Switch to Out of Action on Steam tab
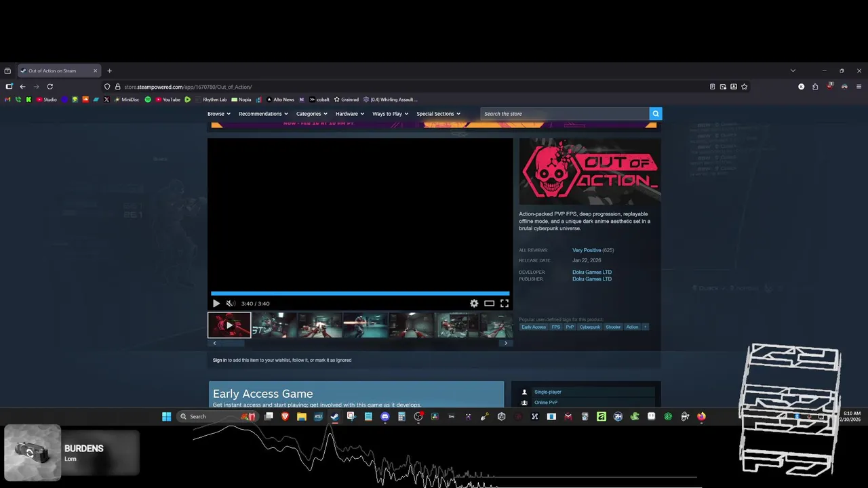 [x=59, y=70]
